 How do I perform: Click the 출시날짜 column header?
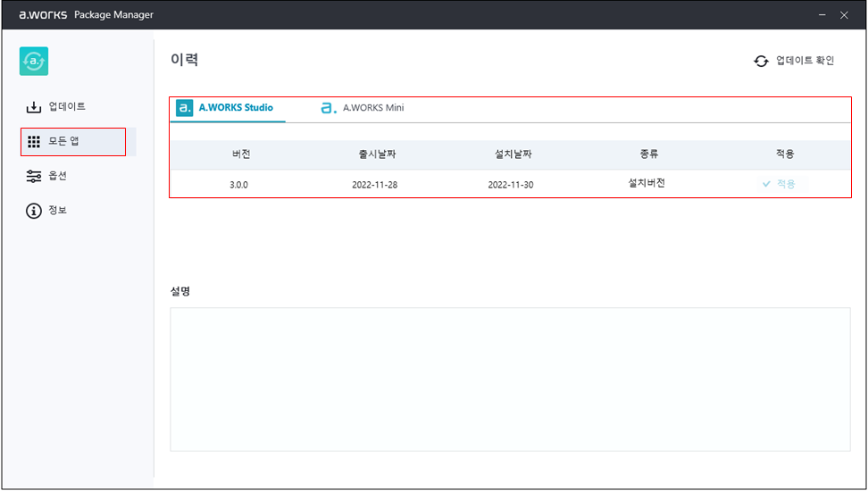coord(377,154)
